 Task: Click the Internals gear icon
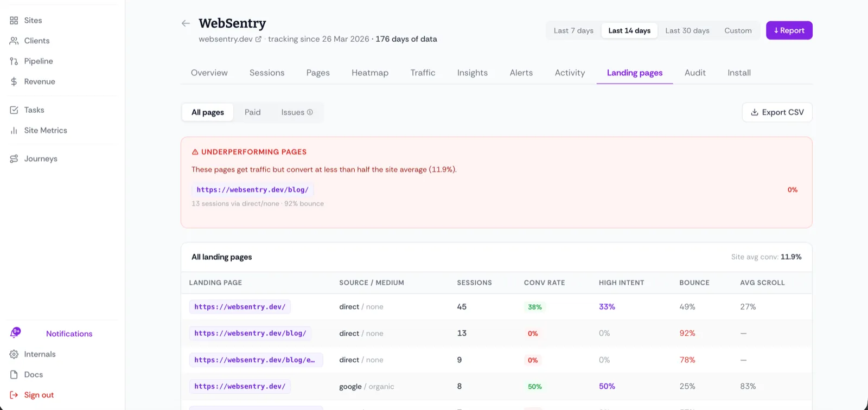click(x=14, y=354)
